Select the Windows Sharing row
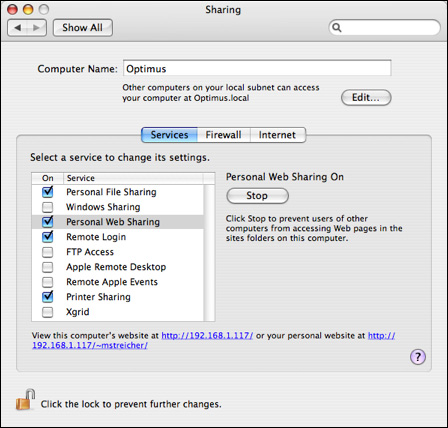 pyautogui.click(x=118, y=207)
